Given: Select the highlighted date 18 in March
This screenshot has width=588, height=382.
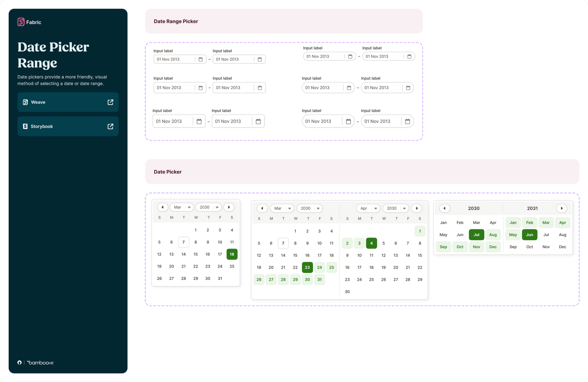Looking at the screenshot, I should click(x=232, y=254).
